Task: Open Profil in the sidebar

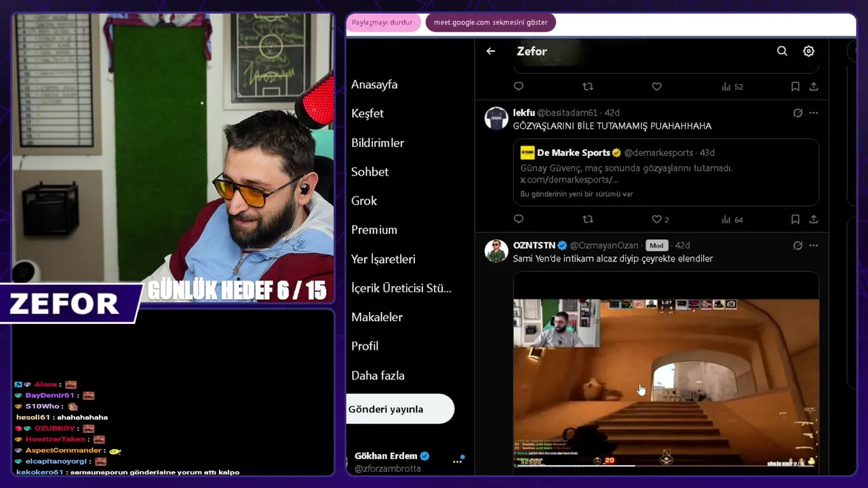Action: tap(365, 346)
